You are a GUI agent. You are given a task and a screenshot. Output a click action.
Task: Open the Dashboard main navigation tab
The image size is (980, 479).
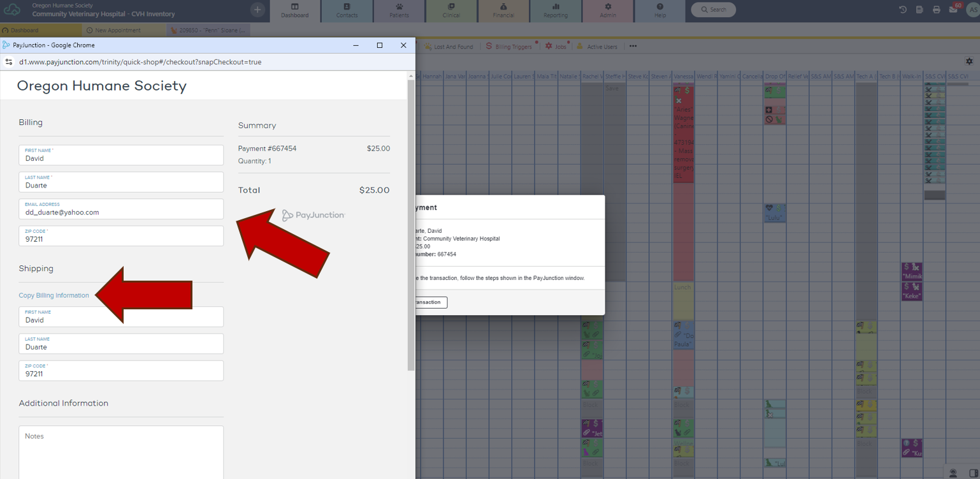(294, 11)
